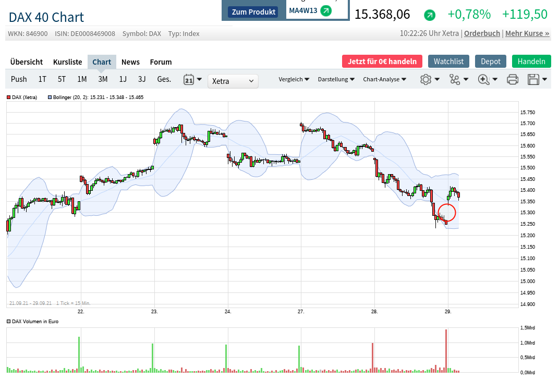
Task: Click the zoom magnifier icon
Action: [x=483, y=80]
